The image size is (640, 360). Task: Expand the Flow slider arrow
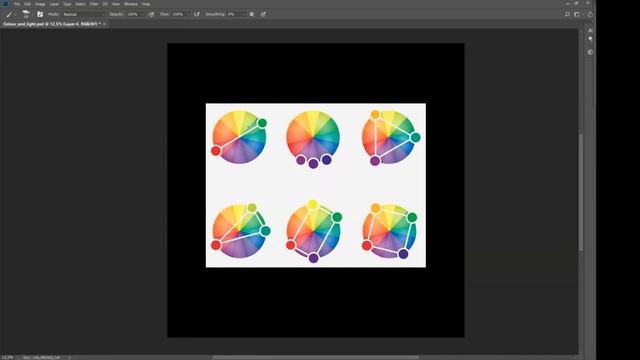(188, 14)
